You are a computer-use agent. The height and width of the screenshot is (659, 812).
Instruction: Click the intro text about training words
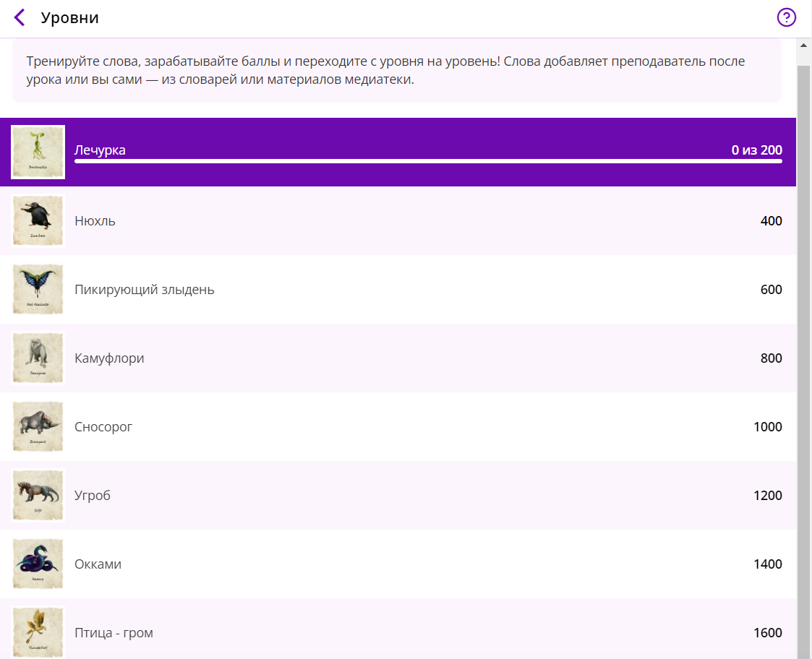386,70
